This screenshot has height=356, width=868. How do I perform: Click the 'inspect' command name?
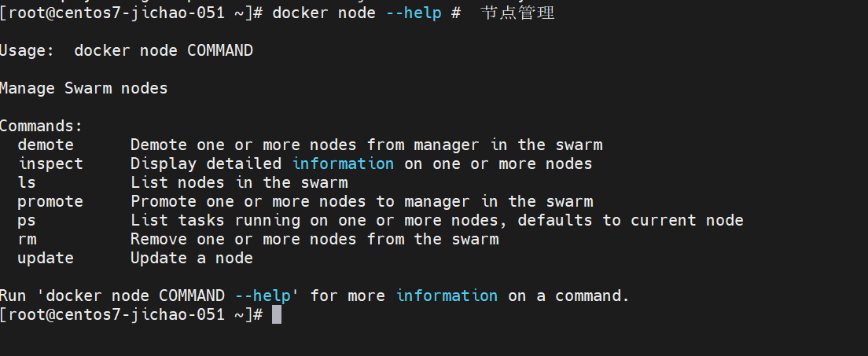click(x=50, y=164)
